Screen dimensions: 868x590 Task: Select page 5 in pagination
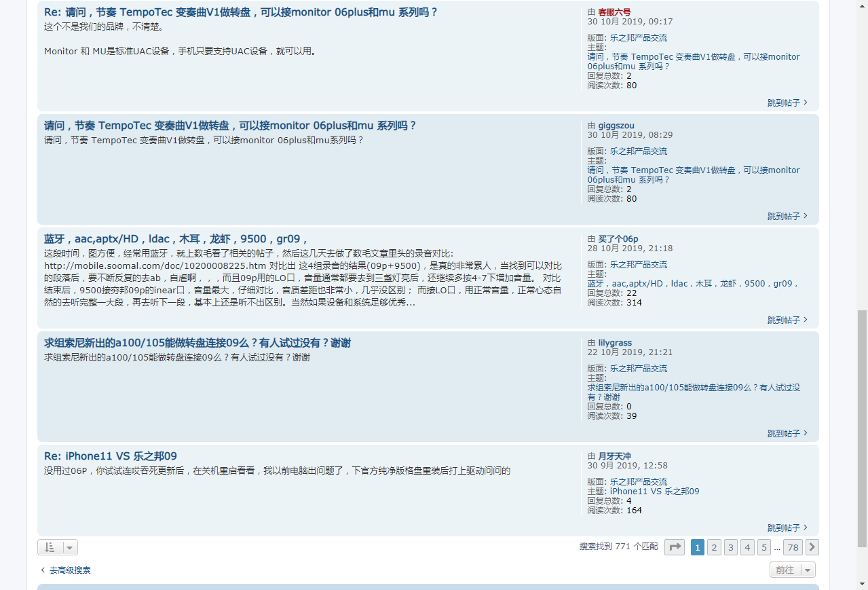point(763,547)
